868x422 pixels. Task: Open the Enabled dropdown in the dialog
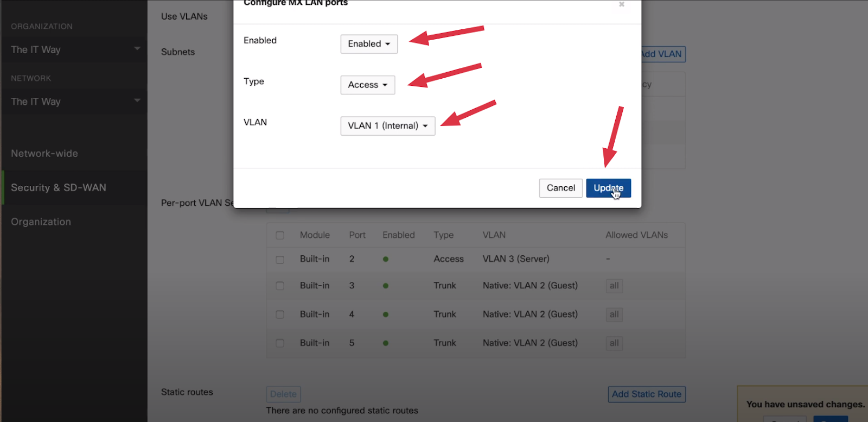[x=369, y=44]
